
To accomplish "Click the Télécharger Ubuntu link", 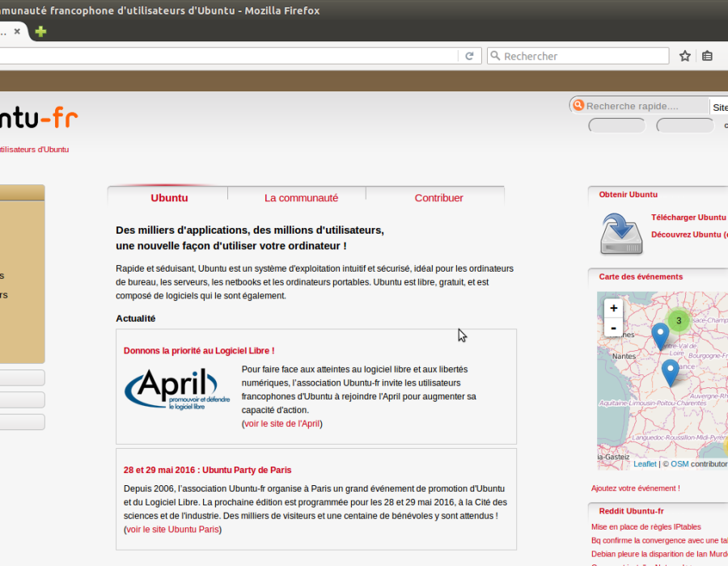I will (x=688, y=218).
